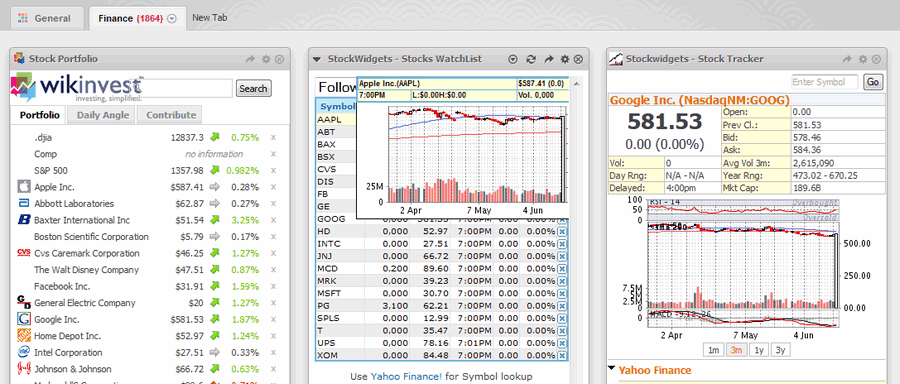
Task: Select the Portfolio tab
Action: [40, 115]
